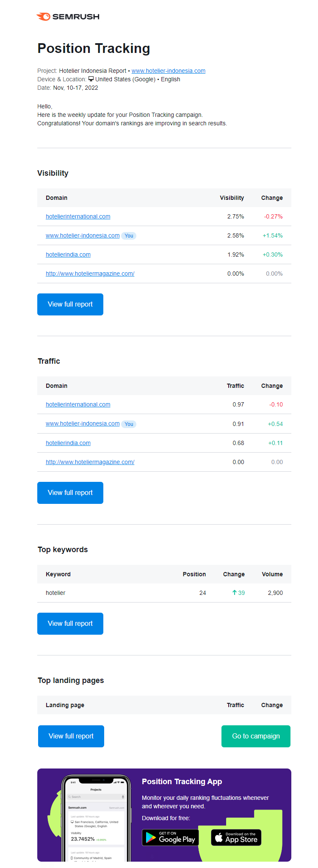Open hoteliermagazine.com link in Traffic table
Image resolution: width=318 pixels, height=868 pixels.
pyautogui.click(x=90, y=462)
